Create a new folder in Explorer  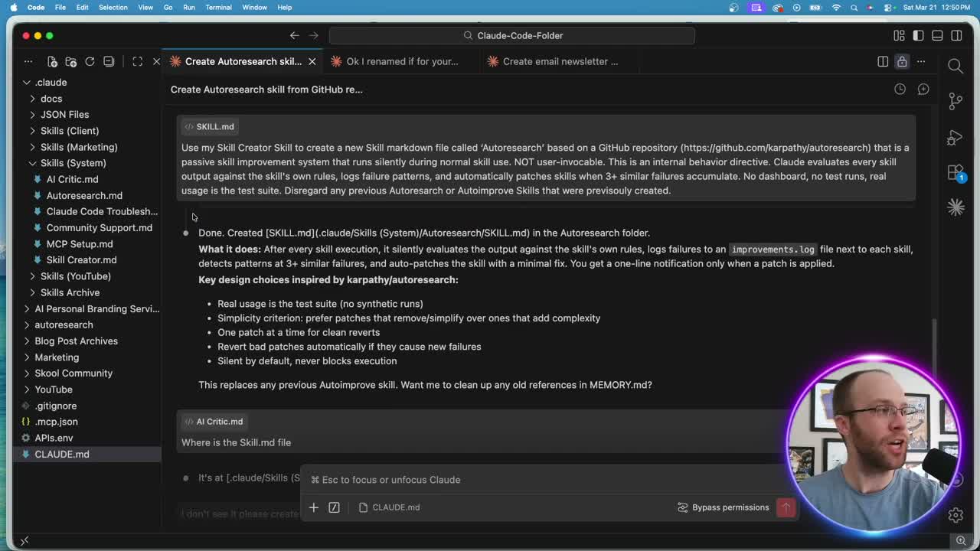(71, 61)
